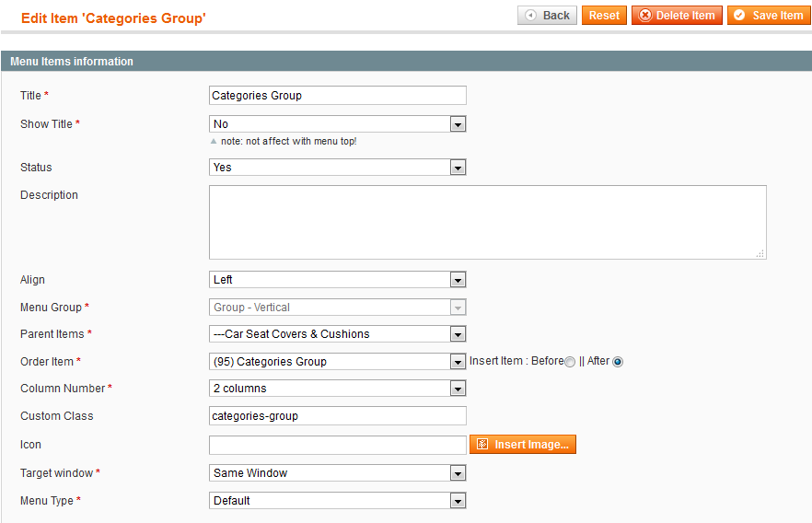Open the Status dropdown
Image resolution: width=812 pixels, height=523 pixels.
click(x=338, y=168)
